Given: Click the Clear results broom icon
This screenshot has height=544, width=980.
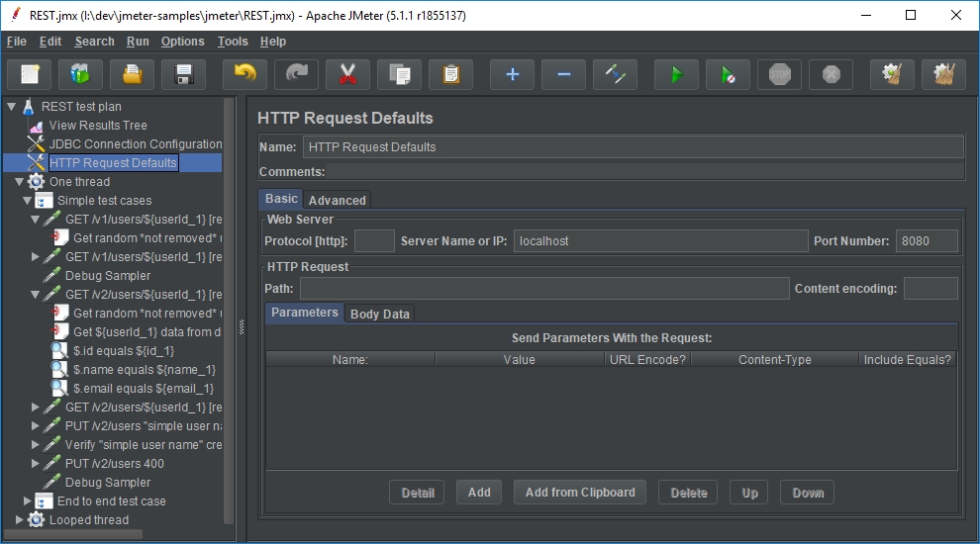Looking at the screenshot, I should coord(892,75).
